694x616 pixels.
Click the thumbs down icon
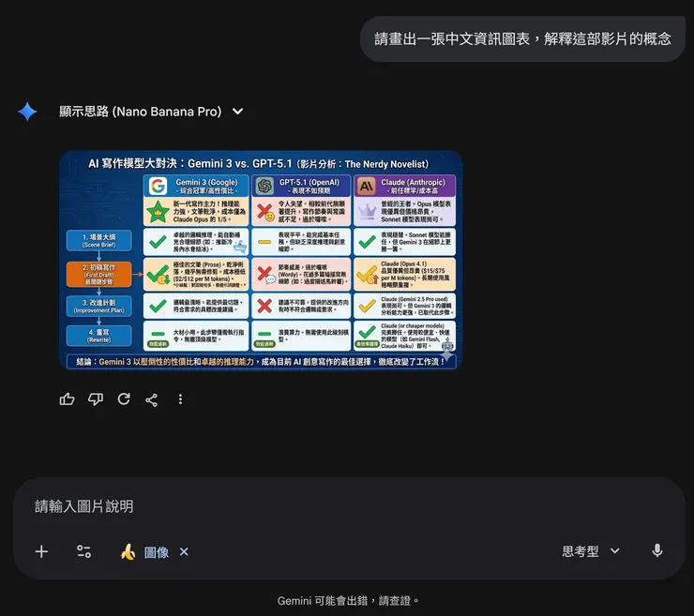95,399
